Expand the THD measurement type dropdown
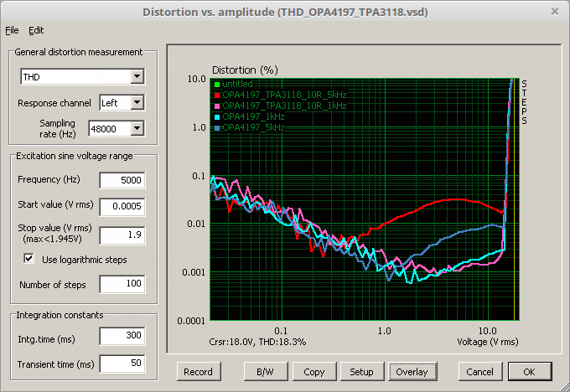The width and height of the screenshot is (570, 392). pyautogui.click(x=137, y=77)
